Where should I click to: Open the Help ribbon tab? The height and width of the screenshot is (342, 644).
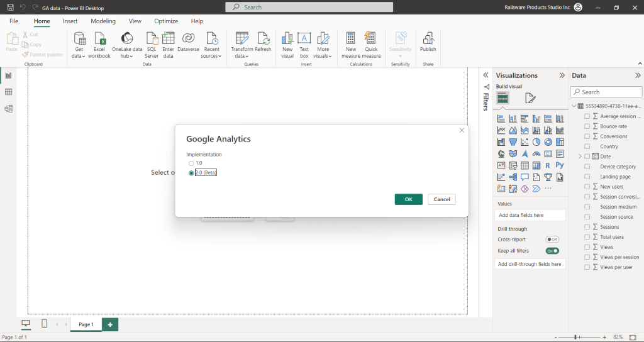(197, 21)
